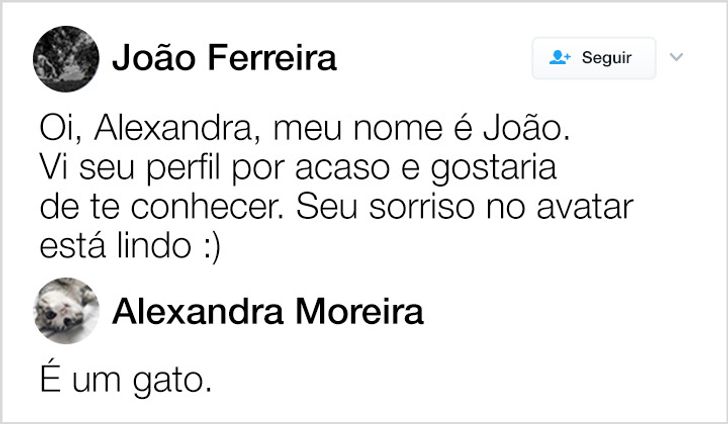Image resolution: width=728 pixels, height=424 pixels.
Task: Click the ":)" smiley in João's tweet
Action: click(x=212, y=247)
